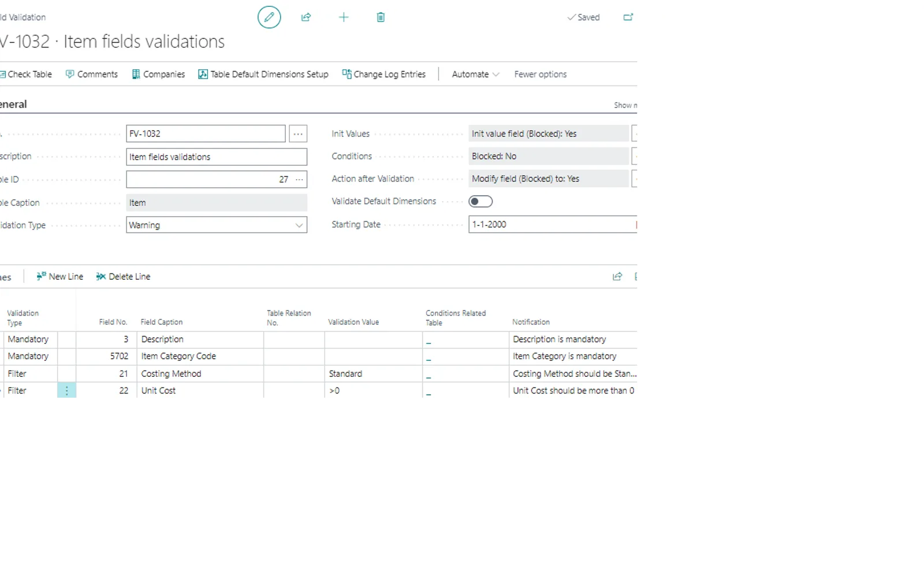The width and height of the screenshot is (924, 578).
Task: Select 'Costing Method' cell
Action: pyautogui.click(x=200, y=374)
